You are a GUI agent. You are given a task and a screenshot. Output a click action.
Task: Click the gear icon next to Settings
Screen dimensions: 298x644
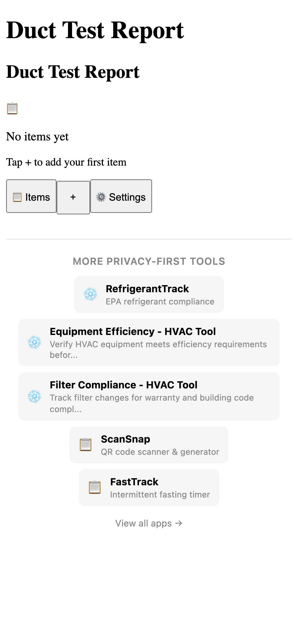[x=101, y=197]
